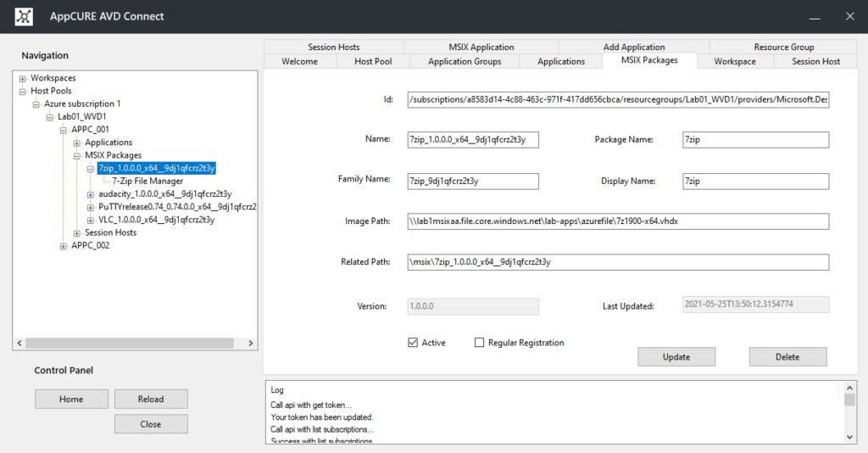Click the 'Your token has been updated.' log line
Viewport: 868px width, 453px height.
click(x=321, y=417)
